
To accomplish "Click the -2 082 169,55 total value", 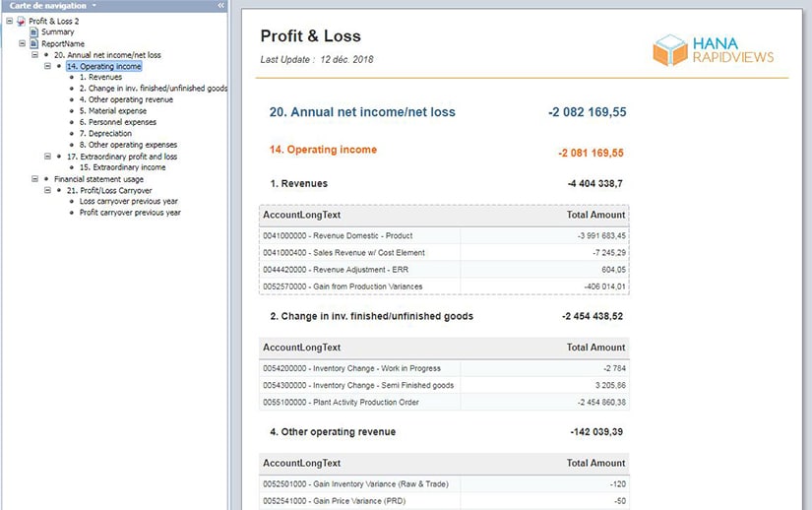I will pyautogui.click(x=588, y=112).
